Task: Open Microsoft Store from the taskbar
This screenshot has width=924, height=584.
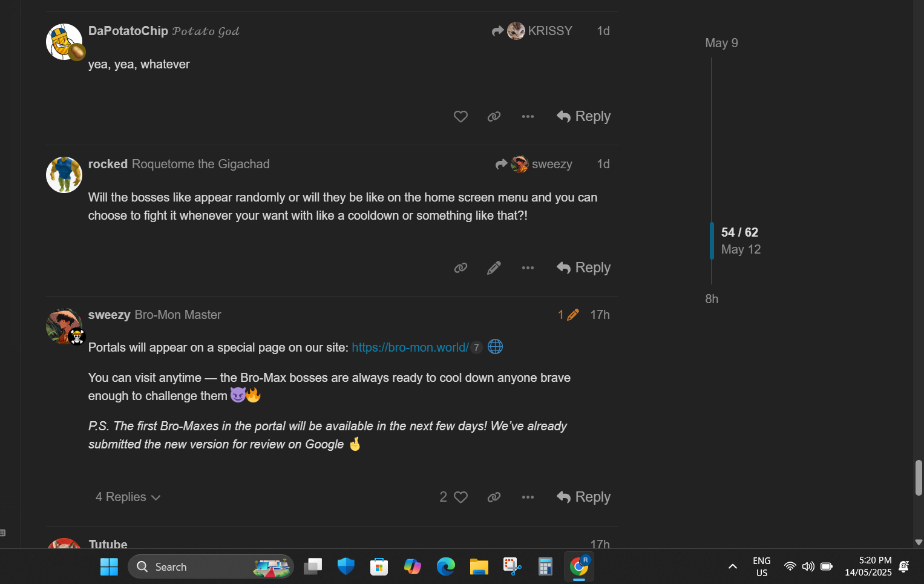Action: click(379, 567)
